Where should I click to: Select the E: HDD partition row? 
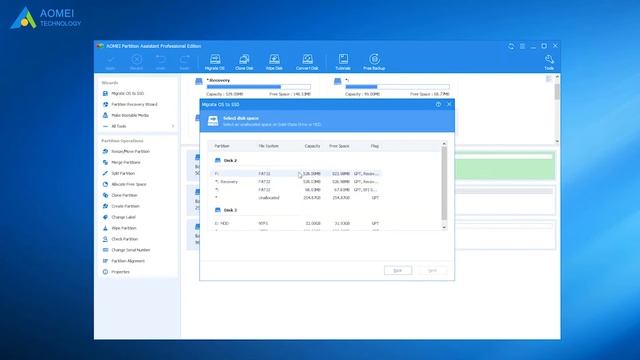[297, 223]
